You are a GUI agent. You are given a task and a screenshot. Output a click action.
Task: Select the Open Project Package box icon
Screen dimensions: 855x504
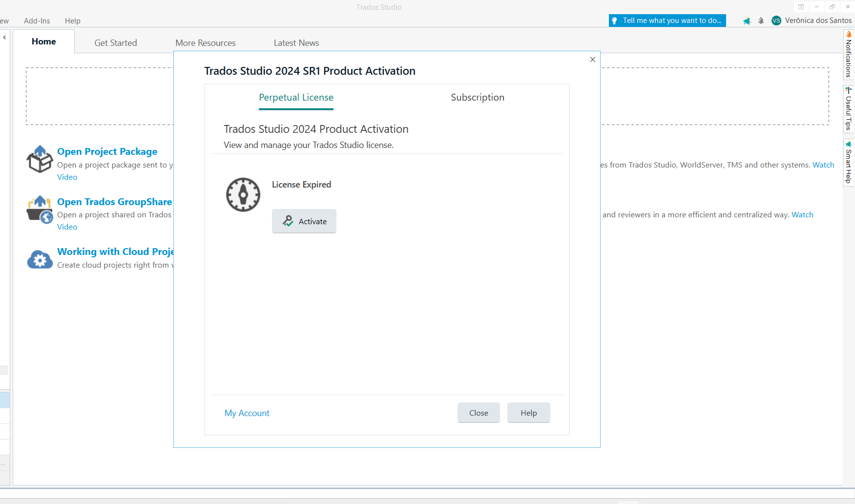click(x=40, y=159)
